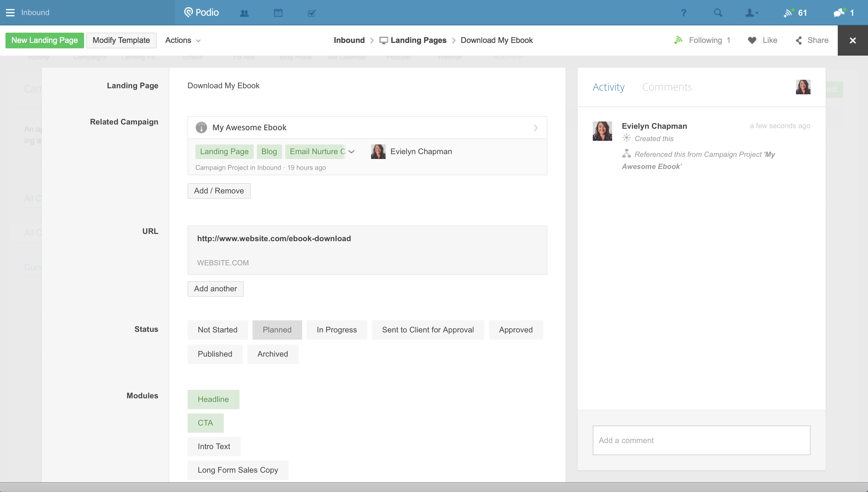This screenshot has width=868, height=492.
Task: Expand the campaign tags chevron
Action: 351,151
